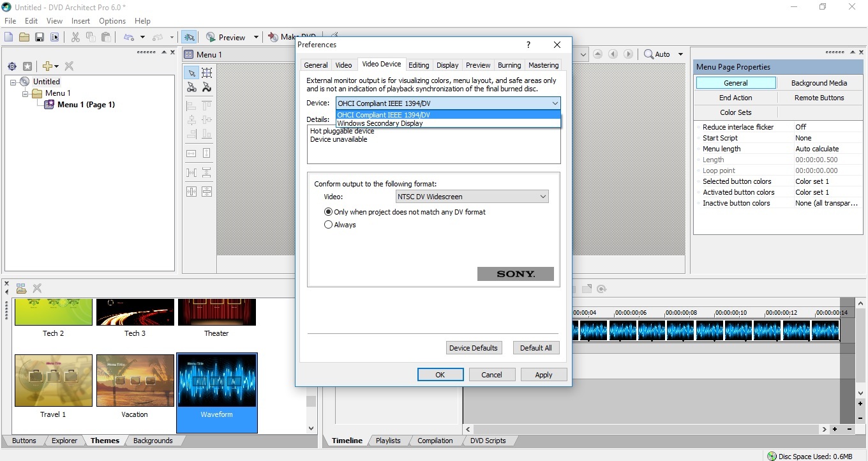The image size is (868, 461).
Task: Open the zoom Auto dropdown arrow
Action: [x=680, y=54]
